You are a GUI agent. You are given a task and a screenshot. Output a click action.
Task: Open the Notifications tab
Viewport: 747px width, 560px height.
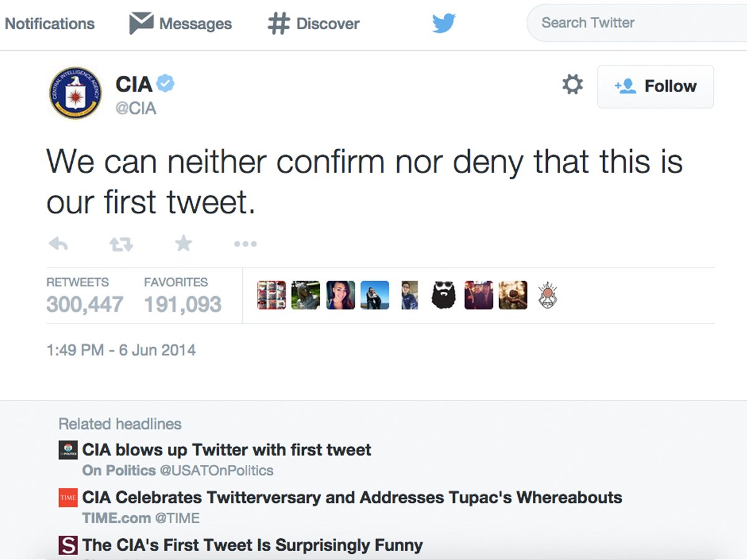click(x=50, y=24)
